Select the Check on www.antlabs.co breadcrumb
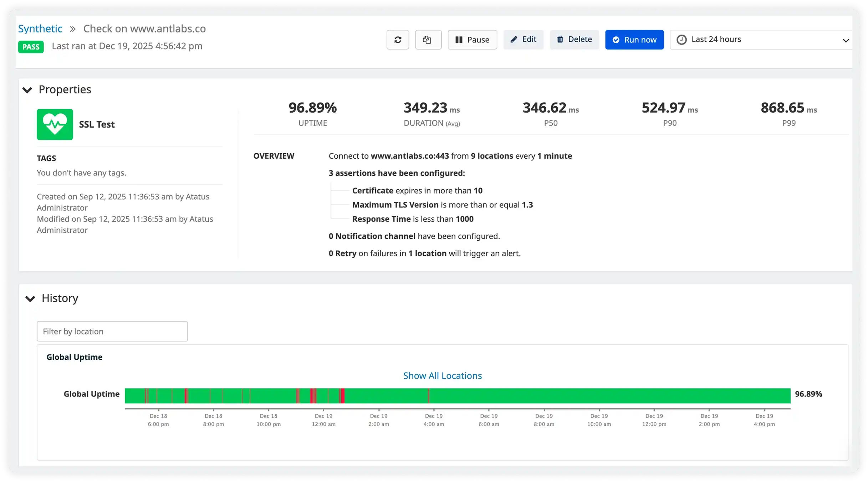This screenshot has width=868, height=482. [x=144, y=28]
